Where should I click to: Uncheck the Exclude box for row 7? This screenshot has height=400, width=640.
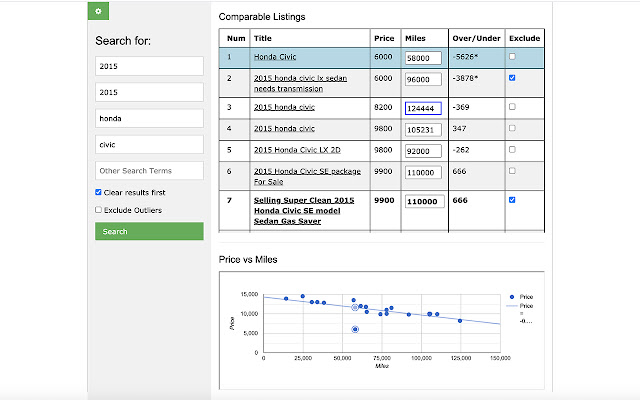coord(512,200)
